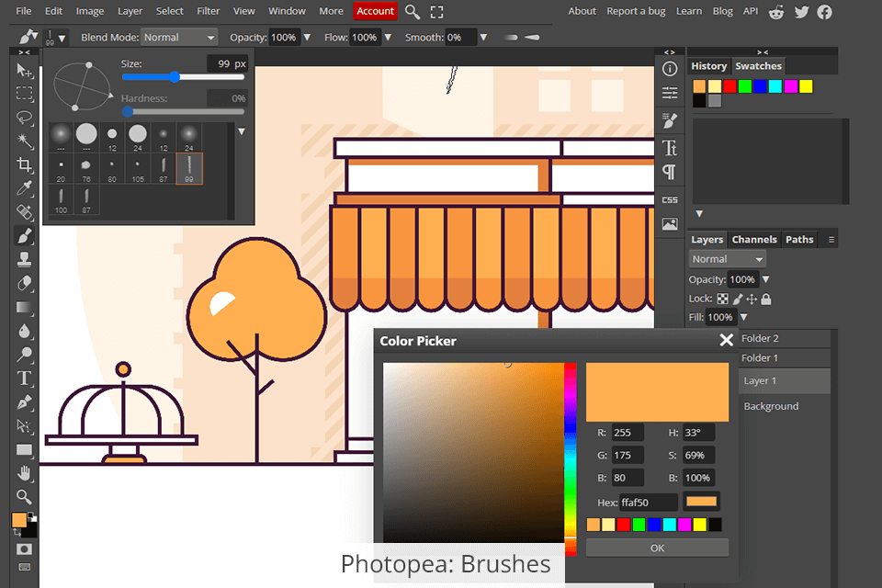The height and width of the screenshot is (588, 882).
Task: Expand the layer blend mode Normal dropdown
Action: coord(728,259)
